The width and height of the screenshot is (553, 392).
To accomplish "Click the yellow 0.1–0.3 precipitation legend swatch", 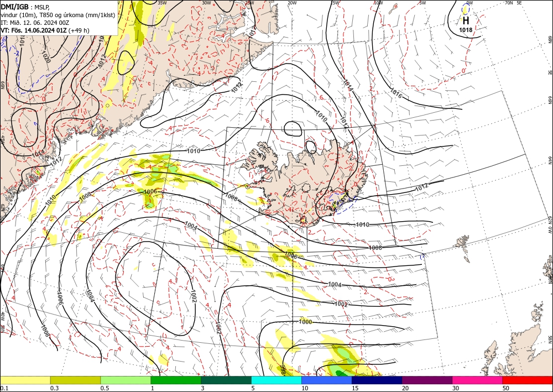I will pos(25,380).
